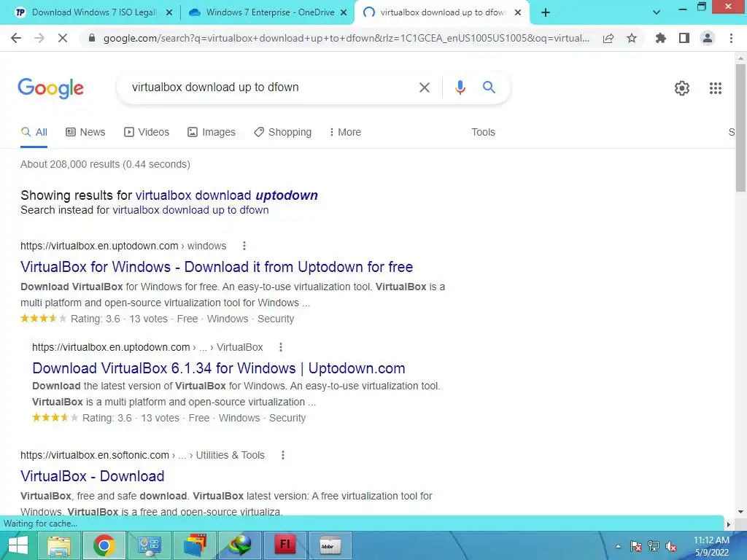Viewport: 747px width, 560px height.
Task: Open the tab search chevron
Action: (657, 13)
